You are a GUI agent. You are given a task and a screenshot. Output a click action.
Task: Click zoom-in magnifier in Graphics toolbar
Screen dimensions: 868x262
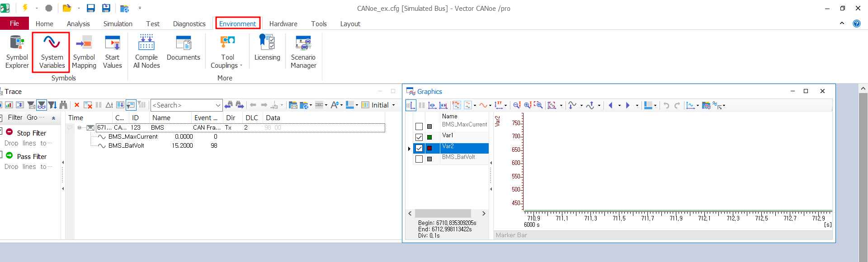(528, 105)
